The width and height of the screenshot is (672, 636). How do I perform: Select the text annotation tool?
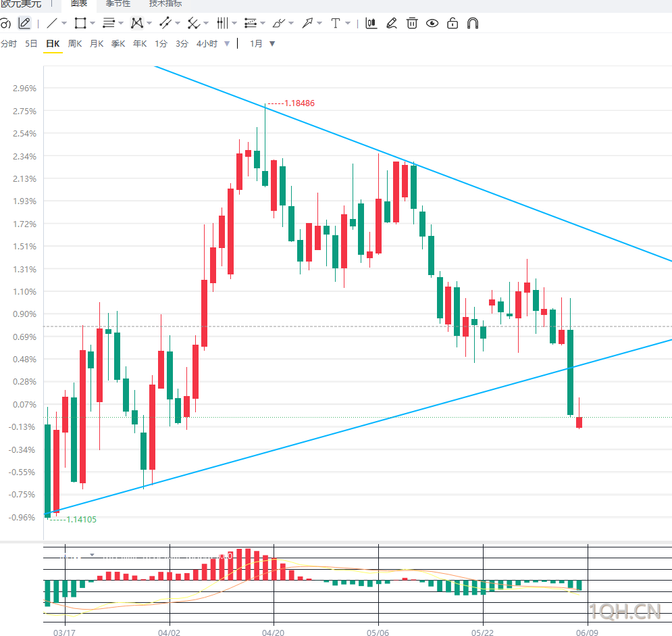[336, 23]
